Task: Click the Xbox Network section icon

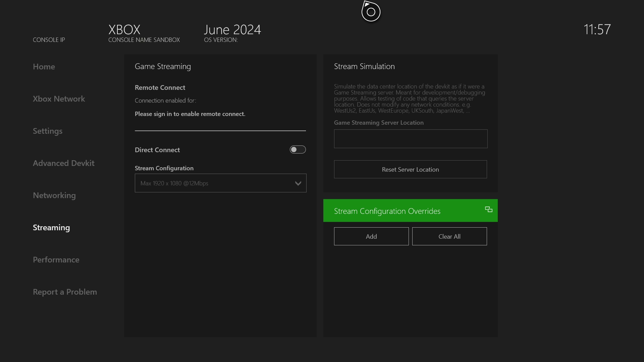Action: coord(59,98)
